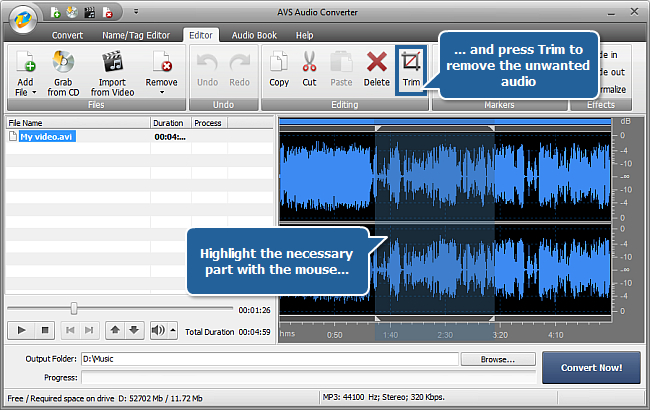650x410 pixels.
Task: Click the playback position slider handle
Action: click(74, 308)
